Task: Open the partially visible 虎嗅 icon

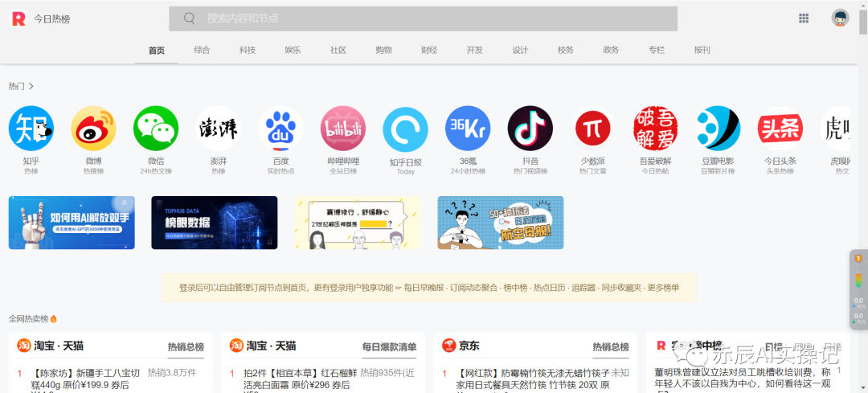Action: pyautogui.click(x=835, y=129)
